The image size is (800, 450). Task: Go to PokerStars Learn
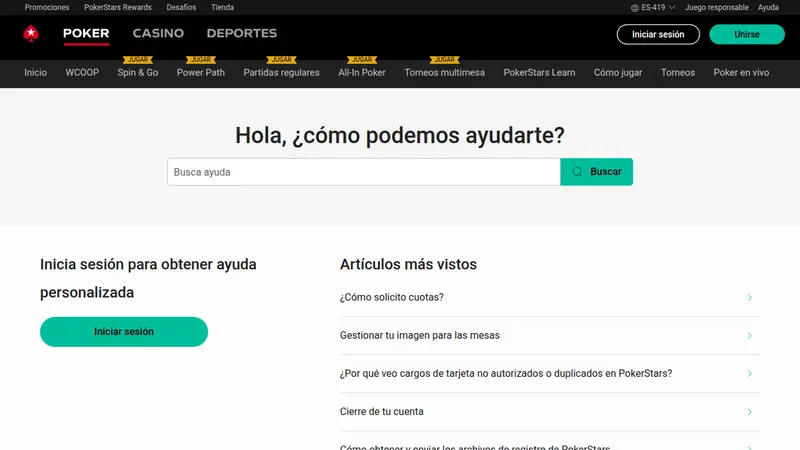(539, 72)
